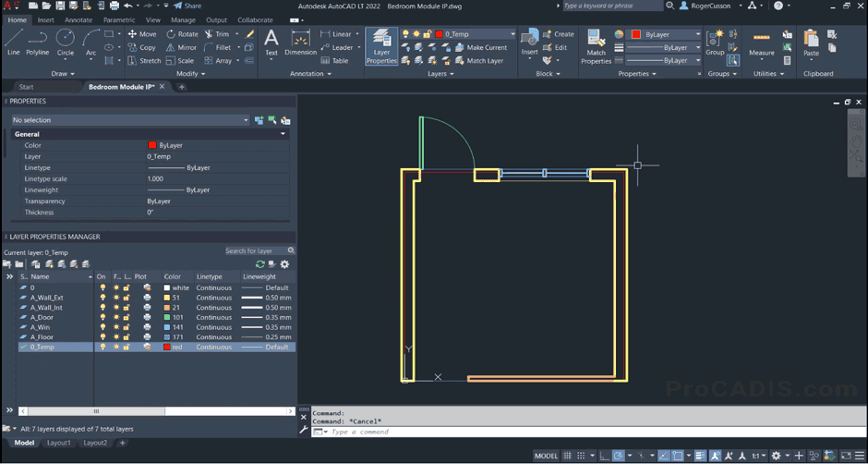This screenshot has width=868, height=464.
Task: Select the Arc tool
Action: (x=90, y=43)
